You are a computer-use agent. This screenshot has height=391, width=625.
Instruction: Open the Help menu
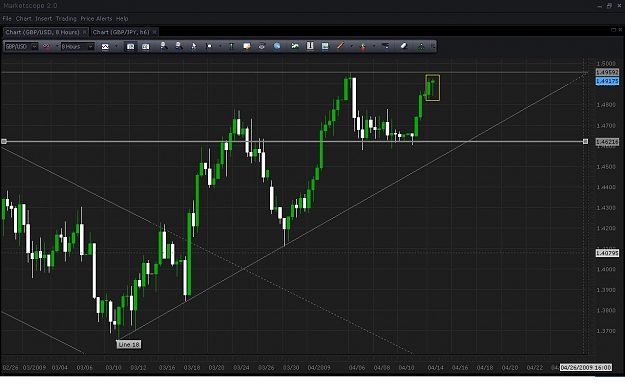tap(122, 18)
